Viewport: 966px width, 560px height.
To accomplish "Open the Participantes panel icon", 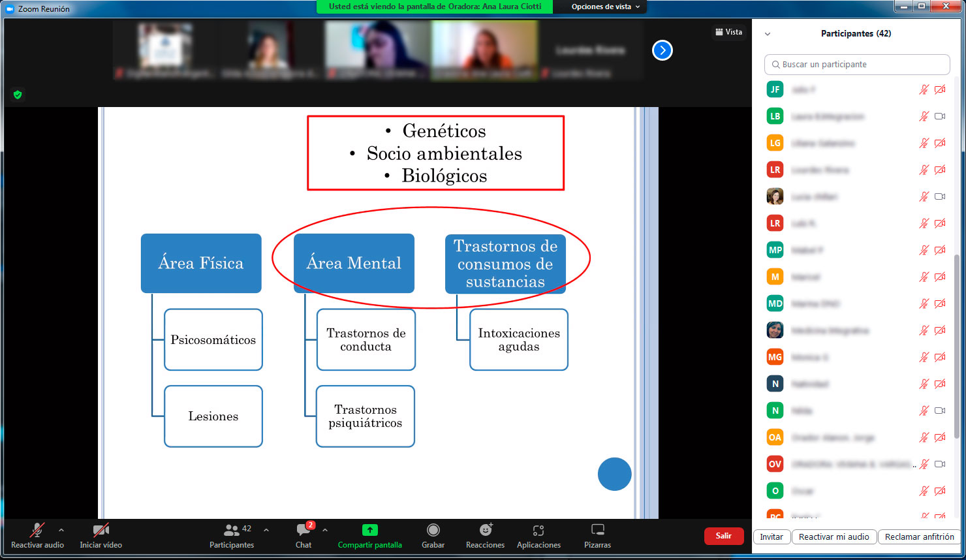I will pyautogui.click(x=232, y=530).
